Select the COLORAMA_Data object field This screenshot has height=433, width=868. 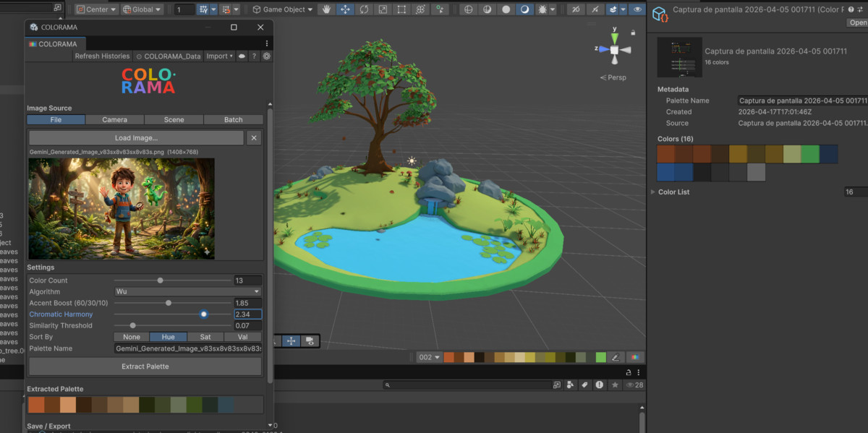tap(169, 56)
